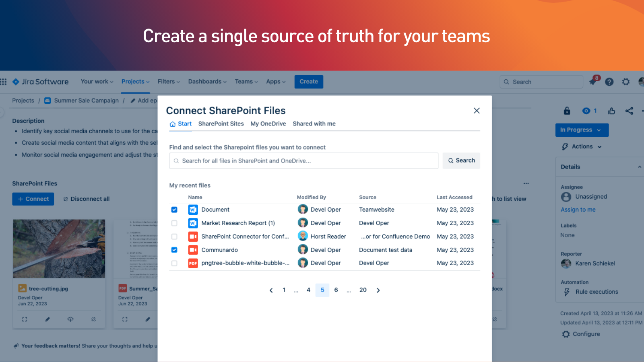Switch to the Start tab

(180, 124)
